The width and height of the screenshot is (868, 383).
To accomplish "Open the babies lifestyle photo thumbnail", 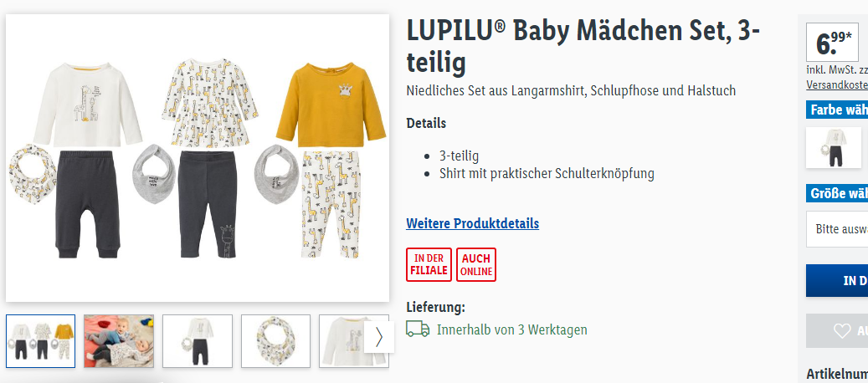I will point(119,341).
